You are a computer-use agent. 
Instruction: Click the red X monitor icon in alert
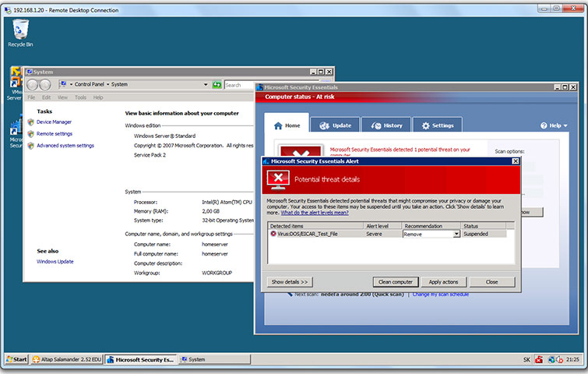278,179
